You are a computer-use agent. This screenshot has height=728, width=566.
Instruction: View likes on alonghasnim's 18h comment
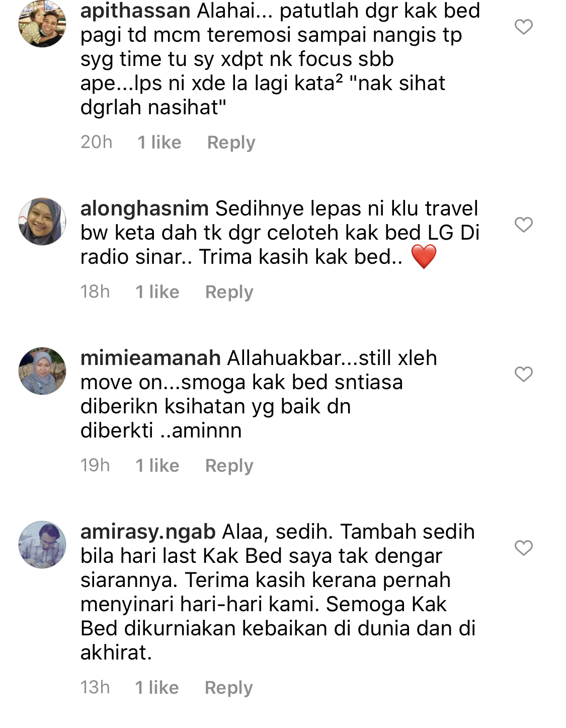click(x=157, y=292)
